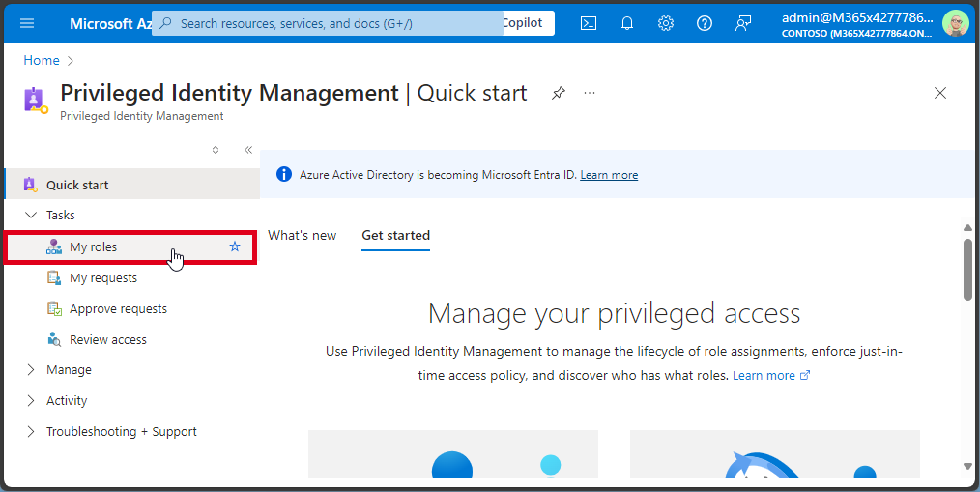Open Approve requests in sidebar
Image resolution: width=980 pixels, height=492 pixels.
click(118, 309)
